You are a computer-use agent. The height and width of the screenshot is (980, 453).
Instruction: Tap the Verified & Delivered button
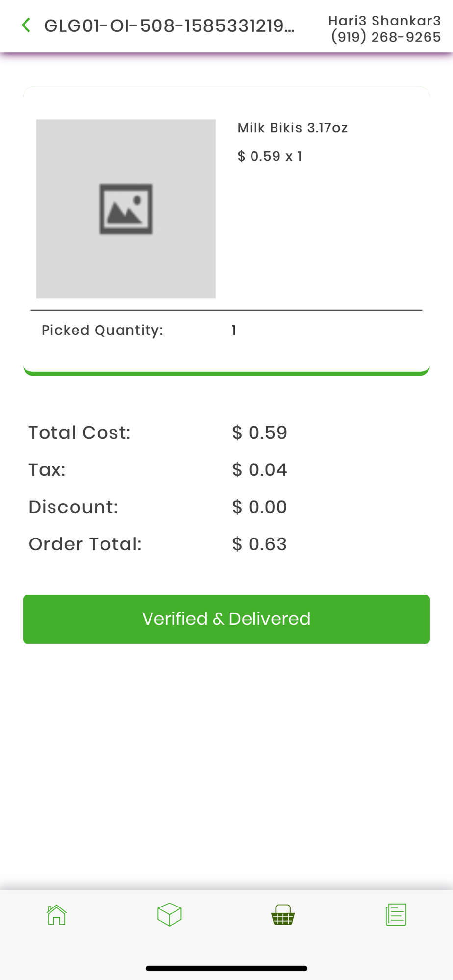pyautogui.click(x=226, y=619)
